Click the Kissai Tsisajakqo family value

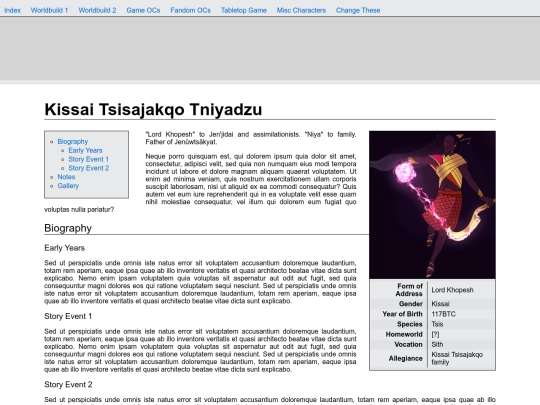click(457, 359)
